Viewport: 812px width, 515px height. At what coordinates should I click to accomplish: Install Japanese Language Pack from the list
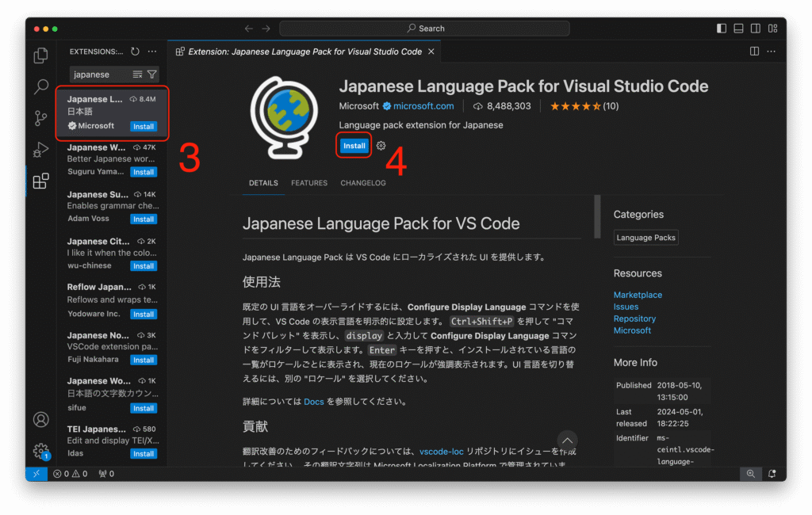click(x=144, y=126)
